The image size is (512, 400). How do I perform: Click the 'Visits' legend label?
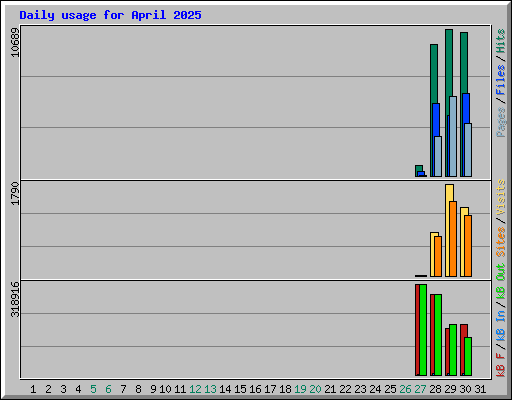coord(501,197)
